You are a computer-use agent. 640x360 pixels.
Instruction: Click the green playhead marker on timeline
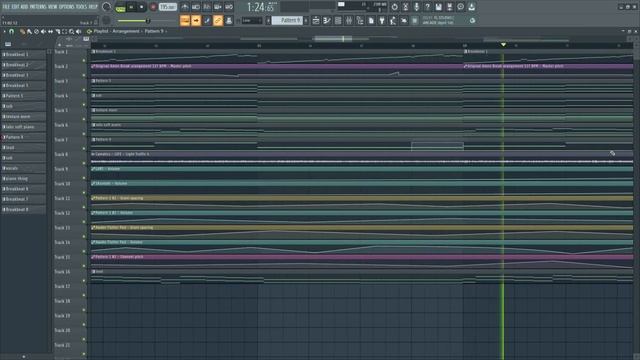(503, 44)
